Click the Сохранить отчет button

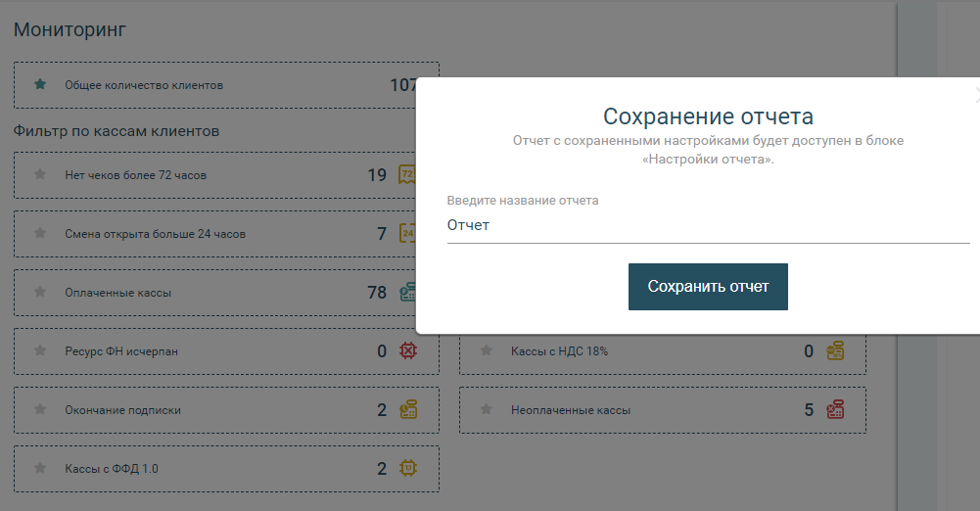[708, 287]
